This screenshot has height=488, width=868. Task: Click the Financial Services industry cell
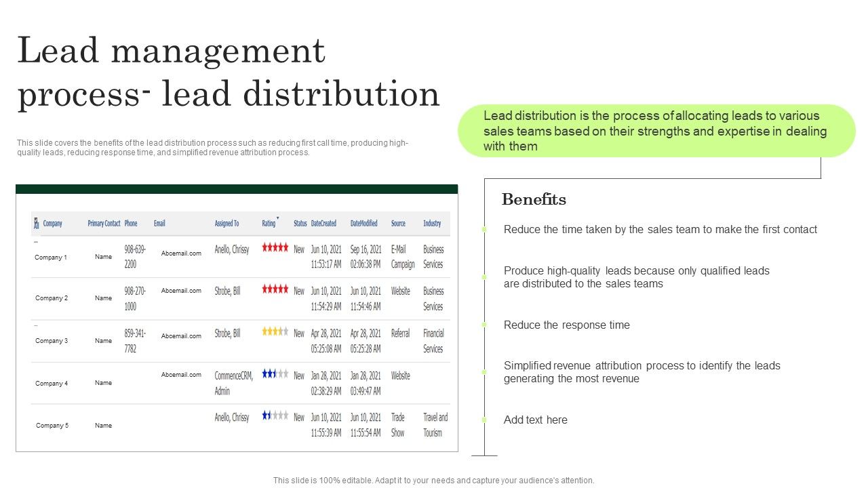point(433,341)
